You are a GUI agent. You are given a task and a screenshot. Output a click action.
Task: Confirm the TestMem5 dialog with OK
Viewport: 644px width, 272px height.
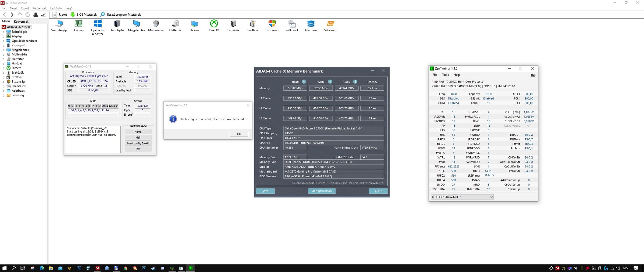point(239,134)
